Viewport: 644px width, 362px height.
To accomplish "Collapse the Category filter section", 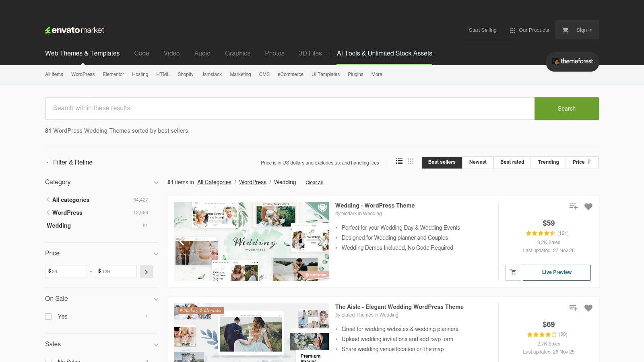I will tap(156, 183).
